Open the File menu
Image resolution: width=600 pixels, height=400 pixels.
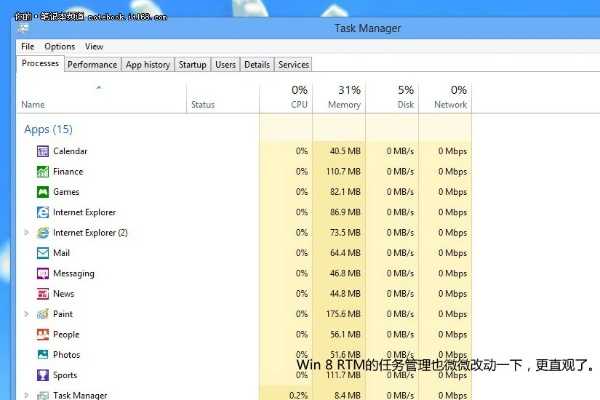pyautogui.click(x=27, y=46)
